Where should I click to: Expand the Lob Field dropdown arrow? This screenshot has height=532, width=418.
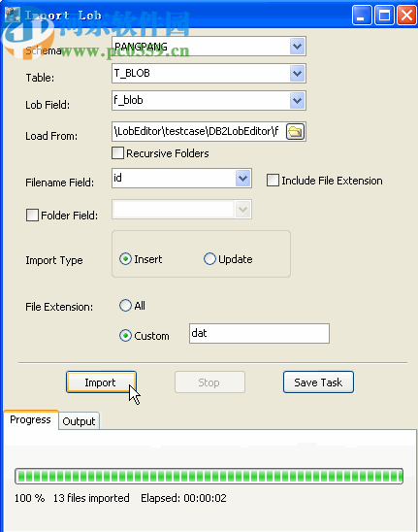(x=298, y=100)
